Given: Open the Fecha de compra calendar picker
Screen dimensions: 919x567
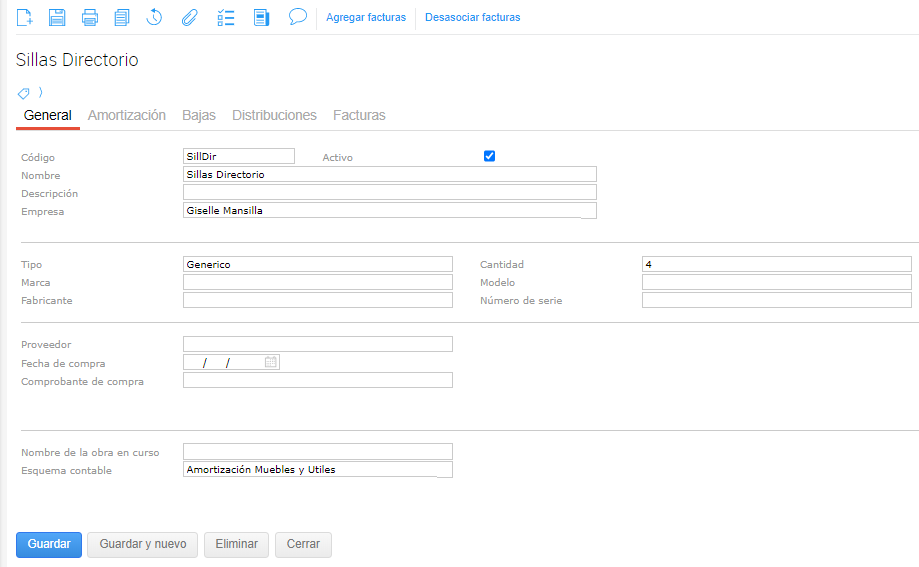Looking at the screenshot, I should 270,362.
